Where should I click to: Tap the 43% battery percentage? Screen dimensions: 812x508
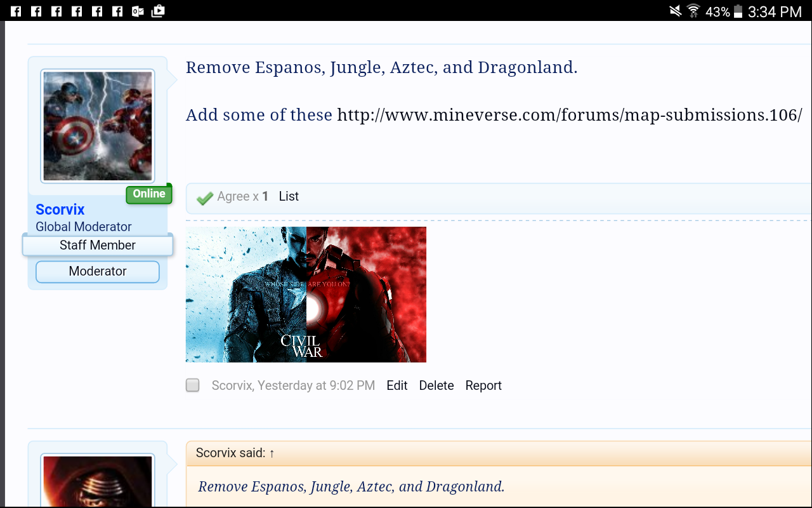point(717,11)
